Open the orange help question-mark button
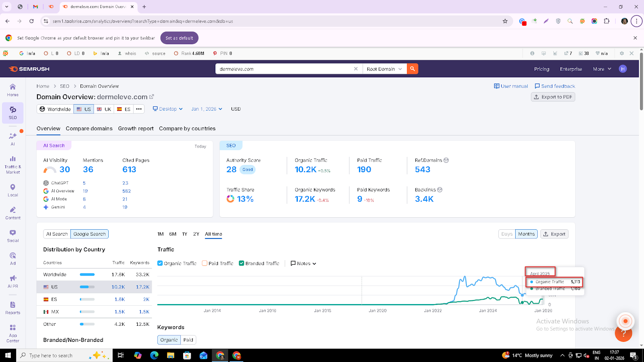 click(x=623, y=334)
